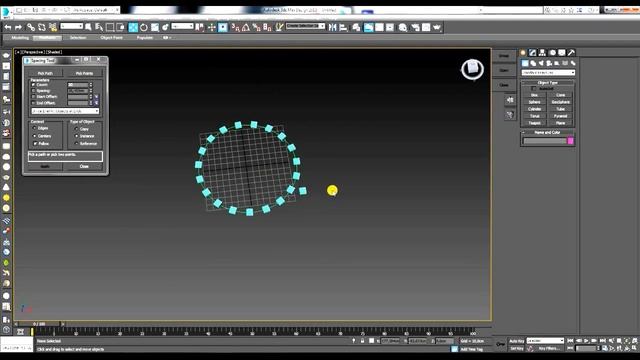
Task: Switch to the Display command panel
Action: (562, 53)
